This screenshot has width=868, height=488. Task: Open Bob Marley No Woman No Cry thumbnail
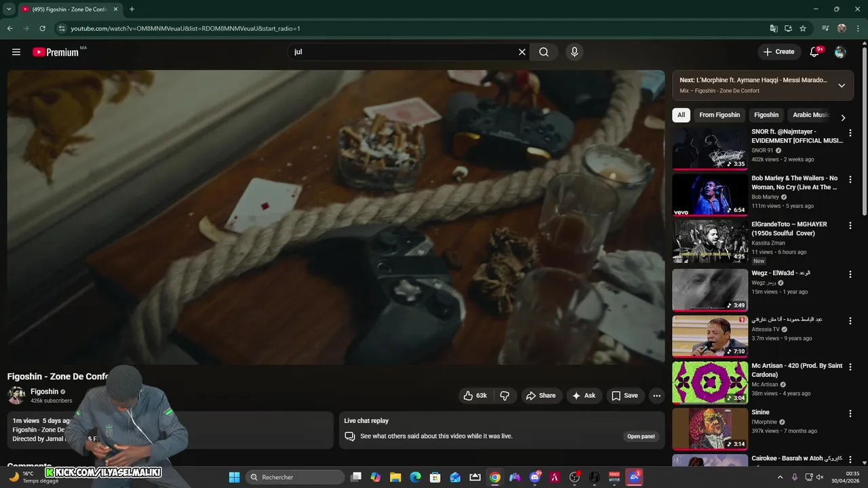[710, 195]
